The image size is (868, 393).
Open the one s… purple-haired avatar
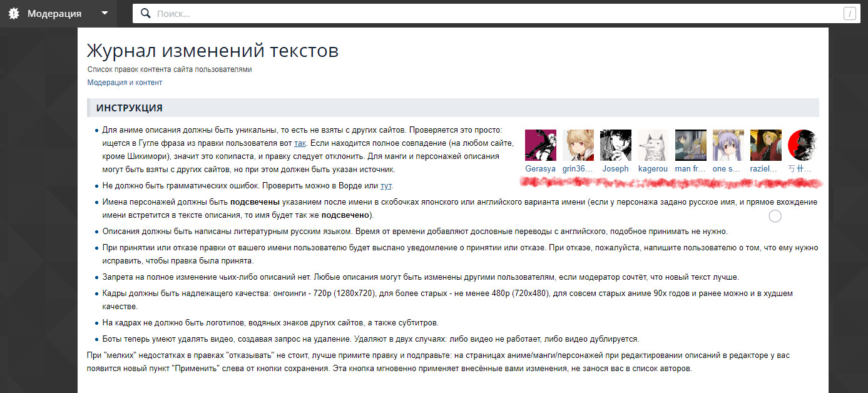(x=728, y=145)
